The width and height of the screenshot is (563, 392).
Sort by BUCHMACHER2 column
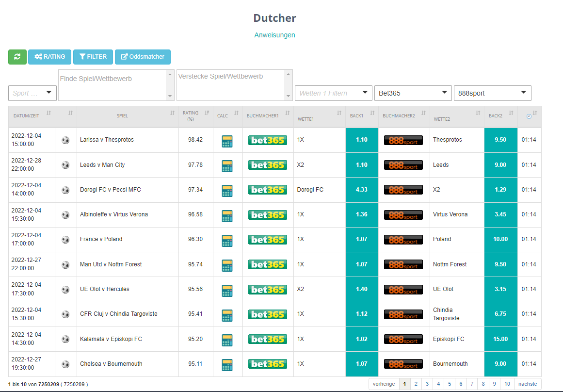(x=404, y=116)
